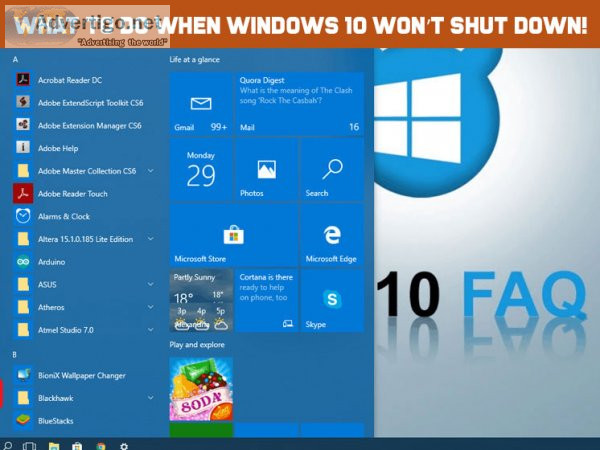Open the Photos tile
The height and width of the screenshot is (450, 600).
click(x=267, y=169)
